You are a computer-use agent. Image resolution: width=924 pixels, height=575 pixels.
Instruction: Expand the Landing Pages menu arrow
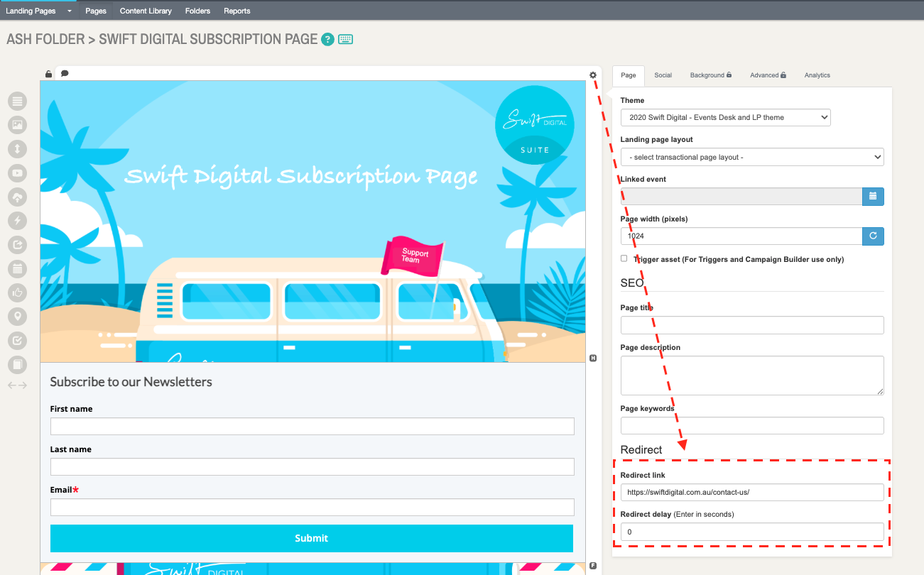pos(69,11)
